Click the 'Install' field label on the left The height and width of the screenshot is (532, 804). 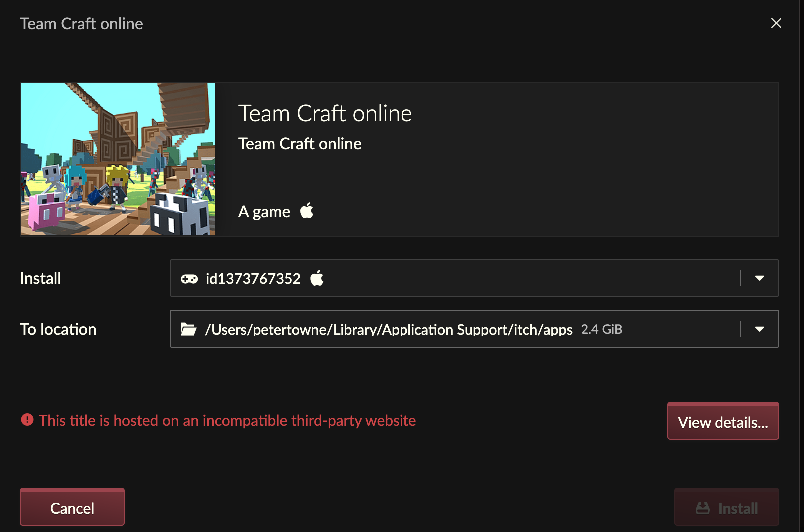point(40,278)
